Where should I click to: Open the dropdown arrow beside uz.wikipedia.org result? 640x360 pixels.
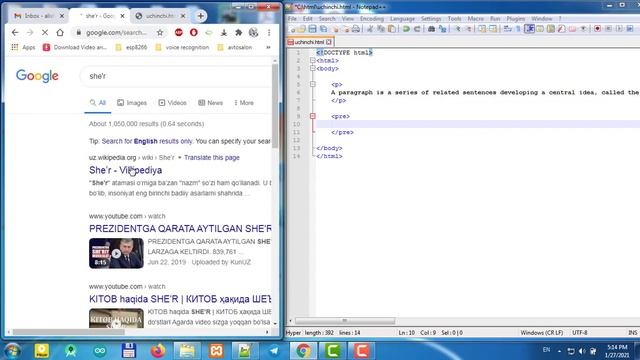(x=179, y=158)
